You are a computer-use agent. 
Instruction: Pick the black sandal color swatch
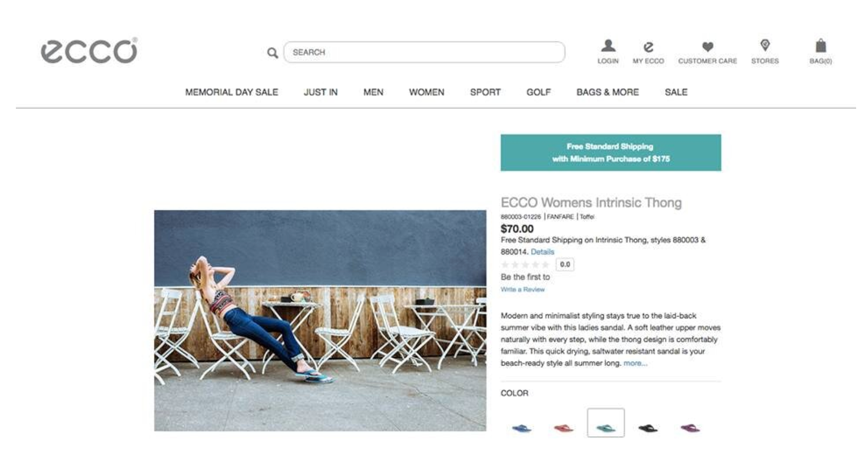[648, 428]
